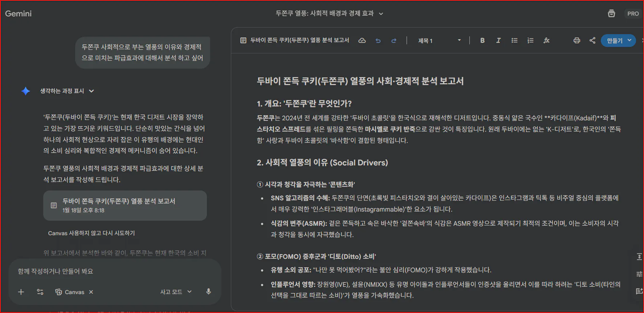644x313 pixels.
Task: Click the PRO badge
Action: 633,13
